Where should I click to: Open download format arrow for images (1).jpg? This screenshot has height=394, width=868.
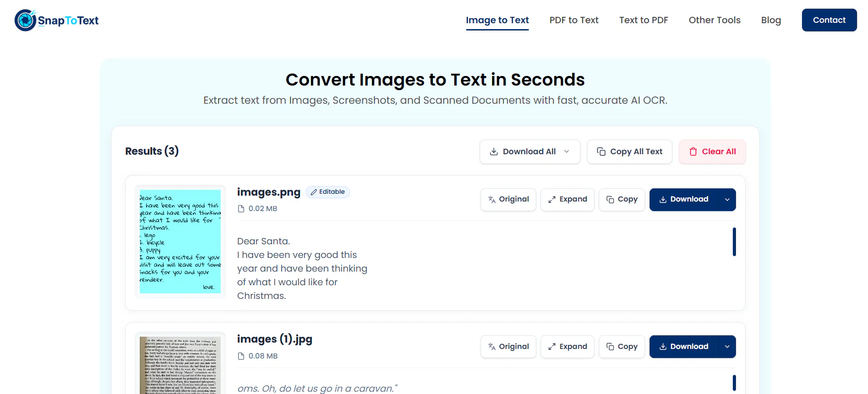click(x=727, y=347)
